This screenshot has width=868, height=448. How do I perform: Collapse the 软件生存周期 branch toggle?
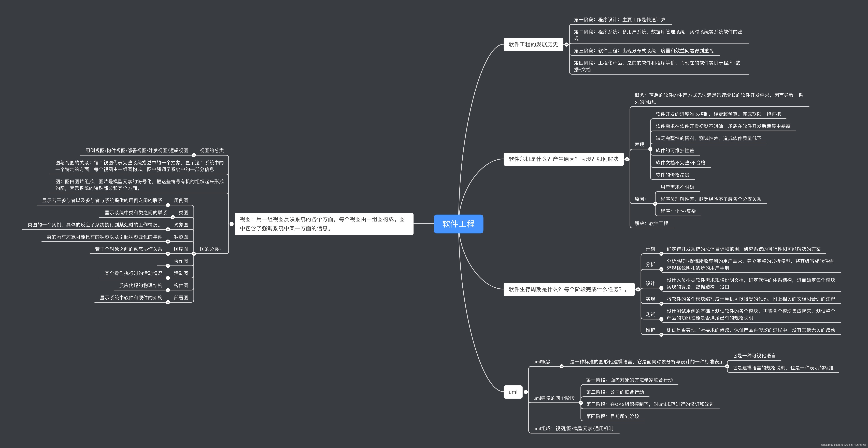click(638, 289)
